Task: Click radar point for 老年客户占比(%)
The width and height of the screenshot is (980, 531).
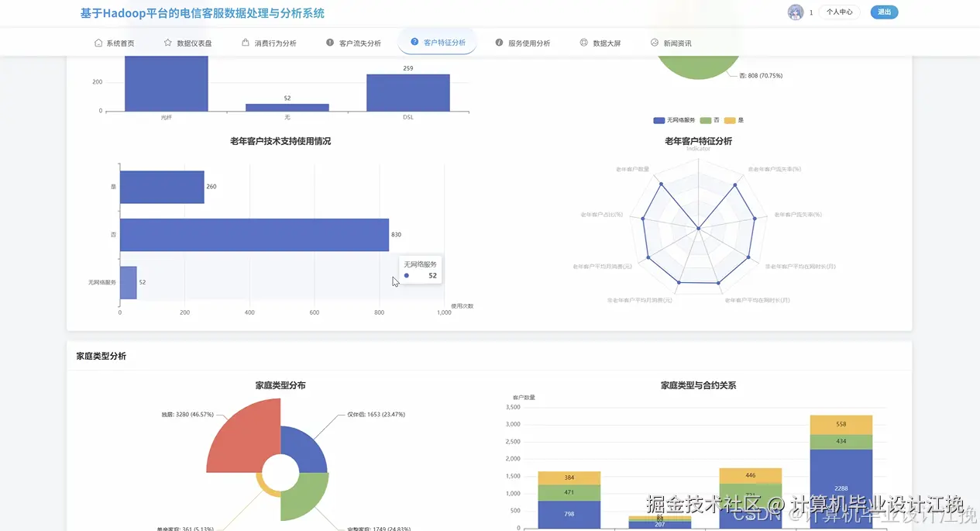Action: click(643, 219)
